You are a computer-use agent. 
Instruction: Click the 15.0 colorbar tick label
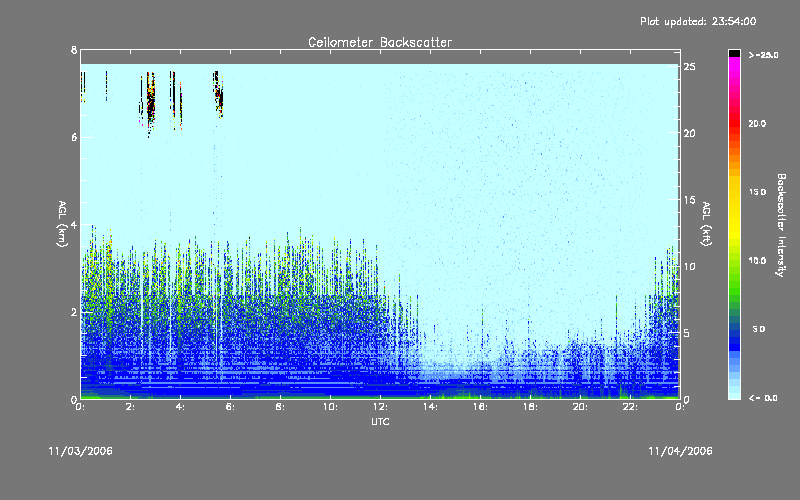[757, 192]
